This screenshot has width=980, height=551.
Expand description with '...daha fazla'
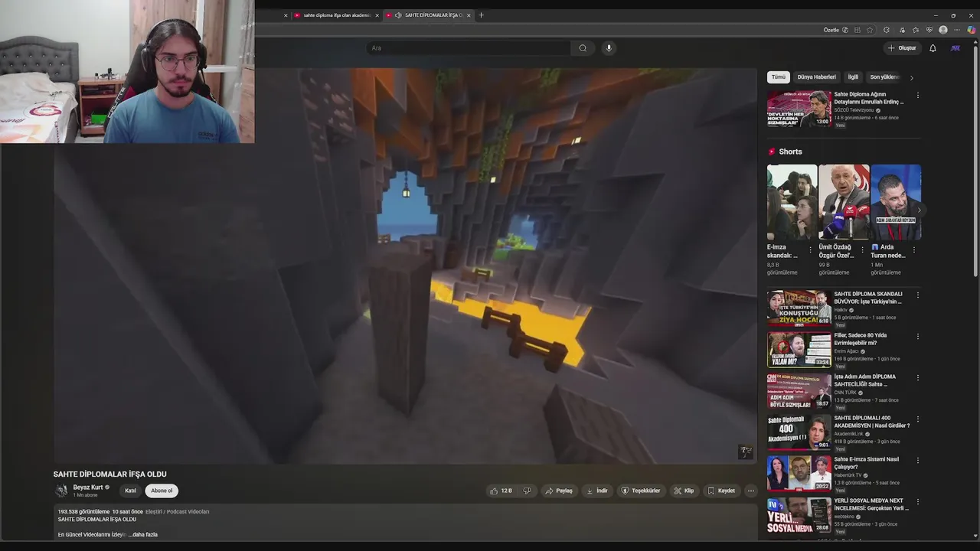(143, 535)
